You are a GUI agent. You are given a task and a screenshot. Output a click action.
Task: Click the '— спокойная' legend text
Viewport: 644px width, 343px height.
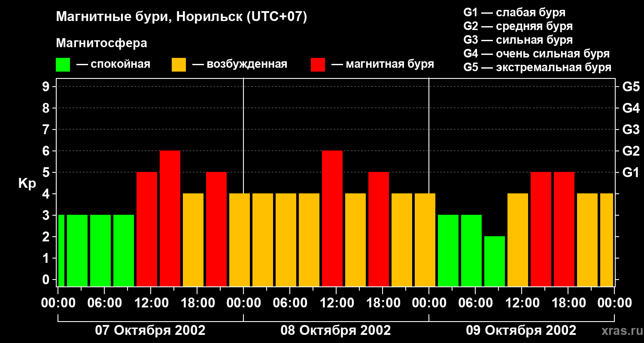pos(113,64)
